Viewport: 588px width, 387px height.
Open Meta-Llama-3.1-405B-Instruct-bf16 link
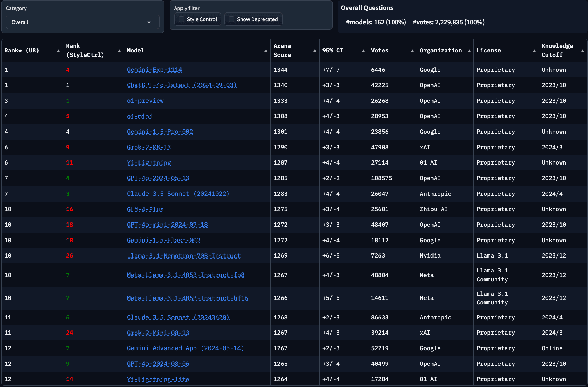coord(188,298)
